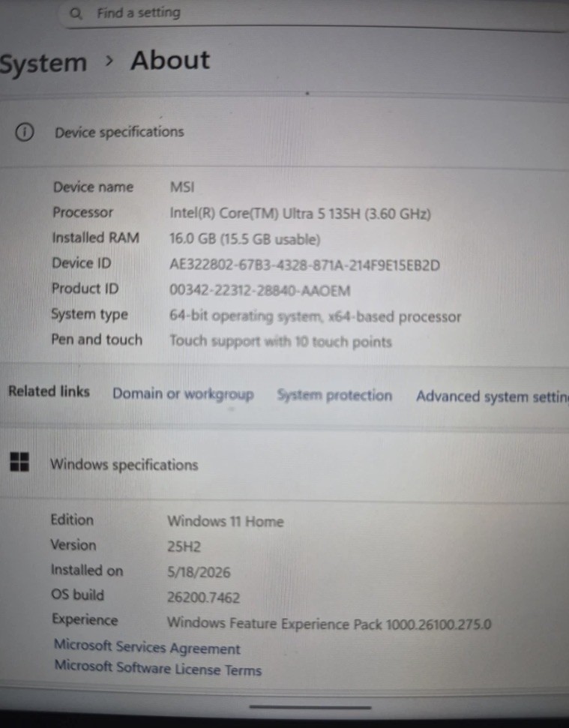Select the Installed RAM label
This screenshot has height=728, width=569.
[96, 238]
